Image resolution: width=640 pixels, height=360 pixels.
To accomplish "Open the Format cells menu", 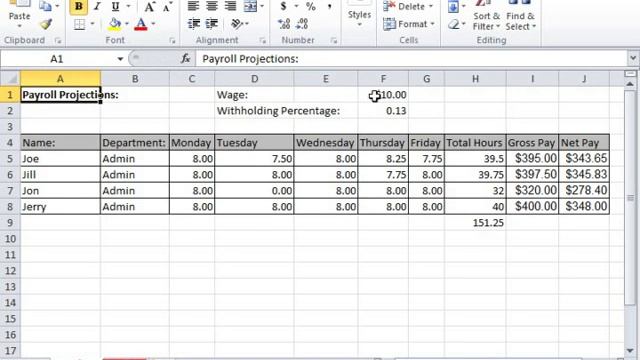I will [409, 24].
